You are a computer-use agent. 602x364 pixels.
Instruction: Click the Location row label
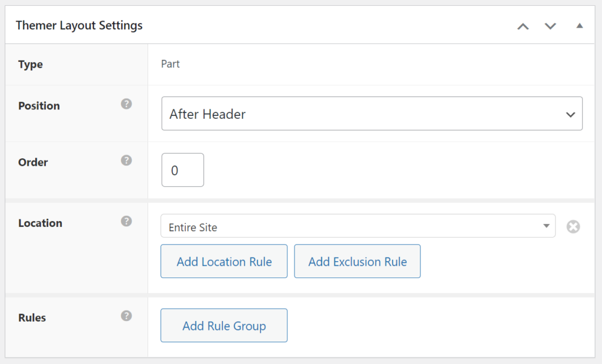41,223
